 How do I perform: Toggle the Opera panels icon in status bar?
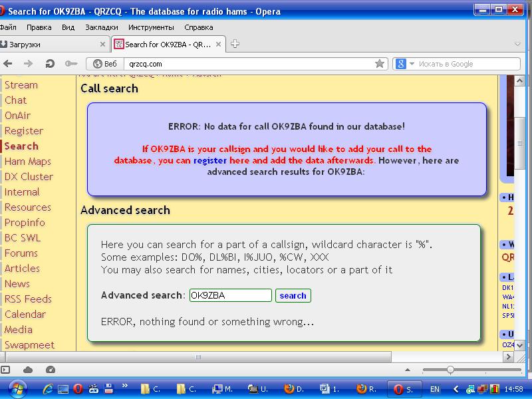tap(5, 370)
